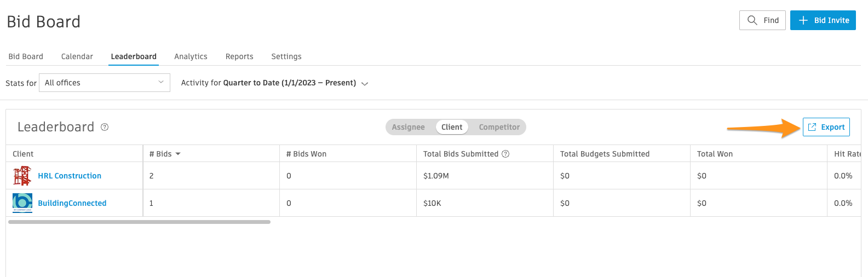Click the HRL Construction logo icon
This screenshot has height=277, width=868.
[22, 176]
